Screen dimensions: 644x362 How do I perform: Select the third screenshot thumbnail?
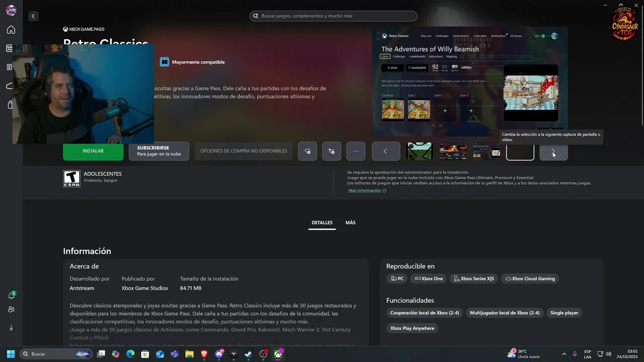tap(487, 151)
